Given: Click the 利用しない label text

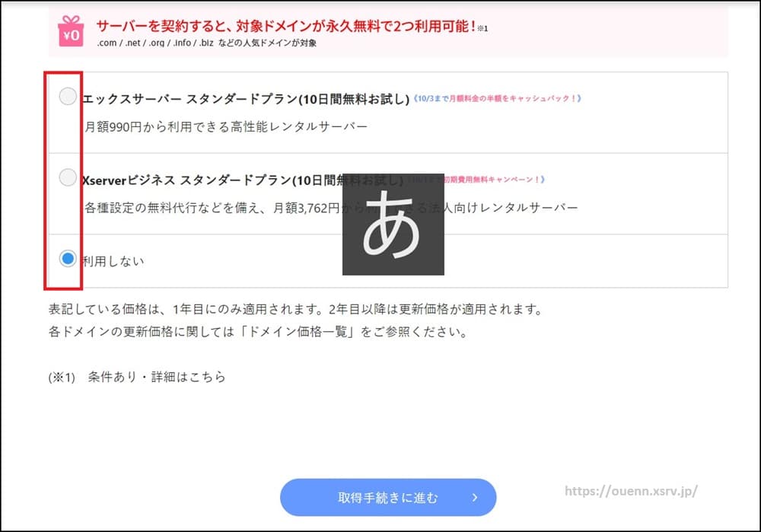Looking at the screenshot, I should [113, 261].
